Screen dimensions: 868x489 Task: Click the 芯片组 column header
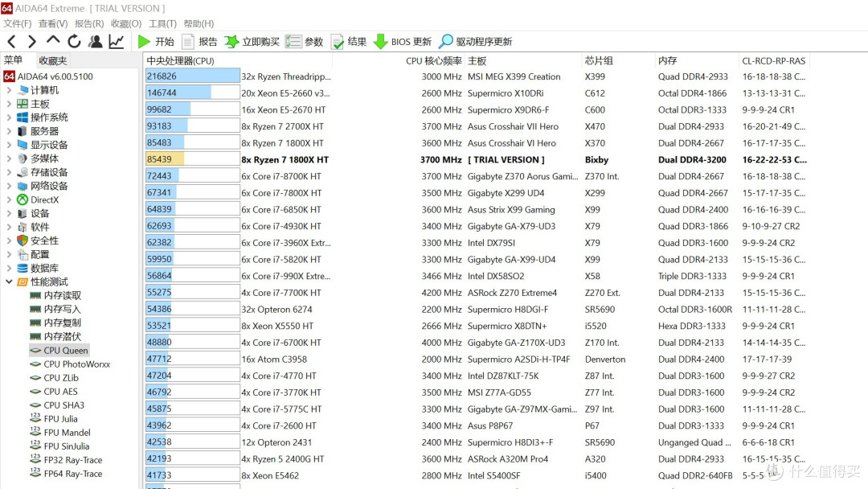599,60
